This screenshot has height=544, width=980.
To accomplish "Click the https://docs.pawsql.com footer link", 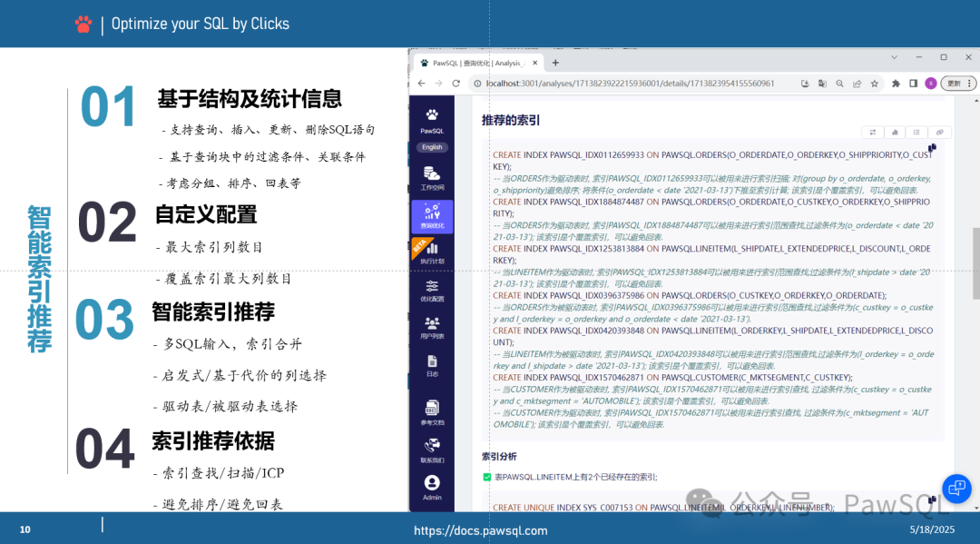I will (481, 531).
